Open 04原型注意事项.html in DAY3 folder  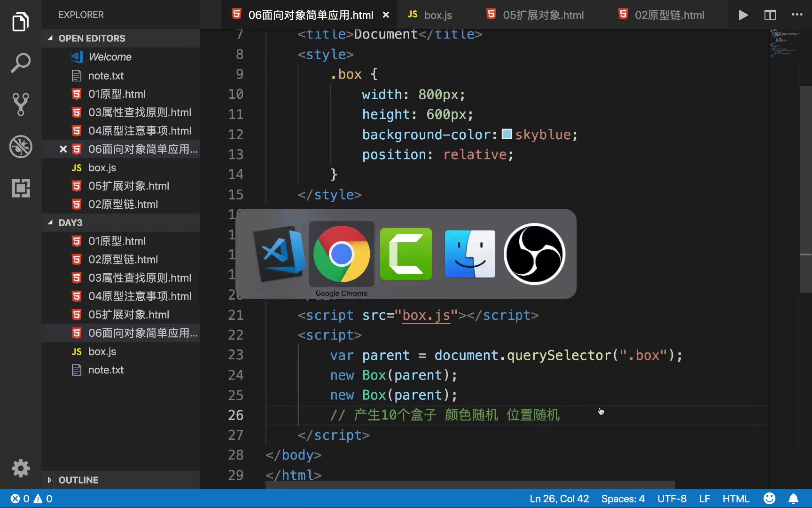click(120, 296)
